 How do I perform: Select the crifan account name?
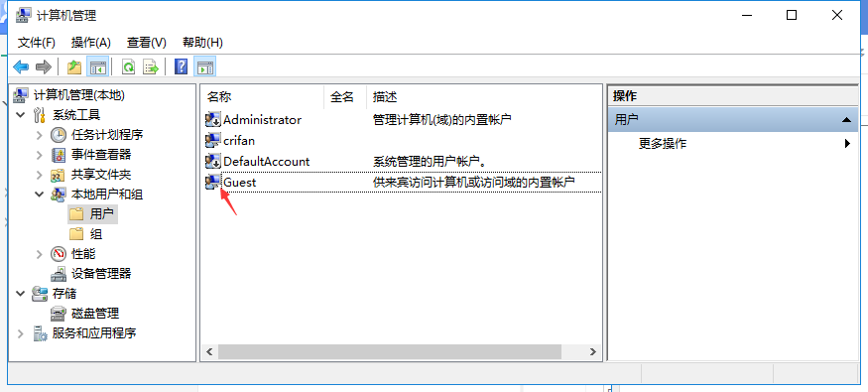click(x=239, y=141)
